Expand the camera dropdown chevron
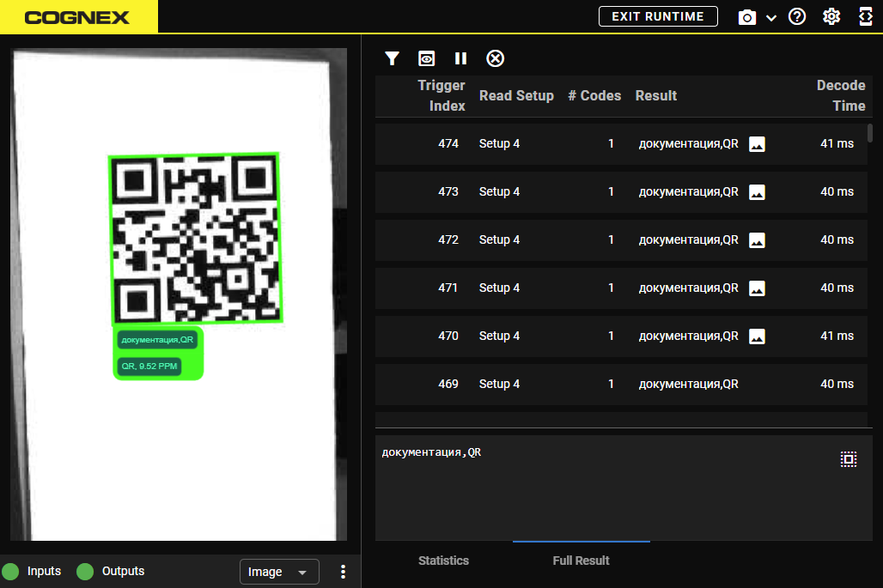 pyautogui.click(x=771, y=18)
